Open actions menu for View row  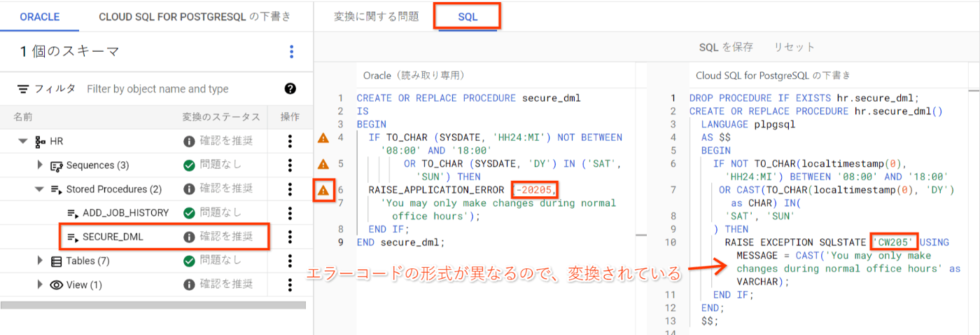click(x=290, y=285)
